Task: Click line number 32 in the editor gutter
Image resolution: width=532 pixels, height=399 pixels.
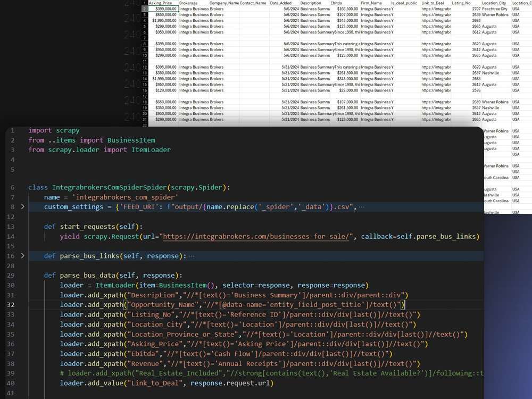Action: click(x=11, y=305)
